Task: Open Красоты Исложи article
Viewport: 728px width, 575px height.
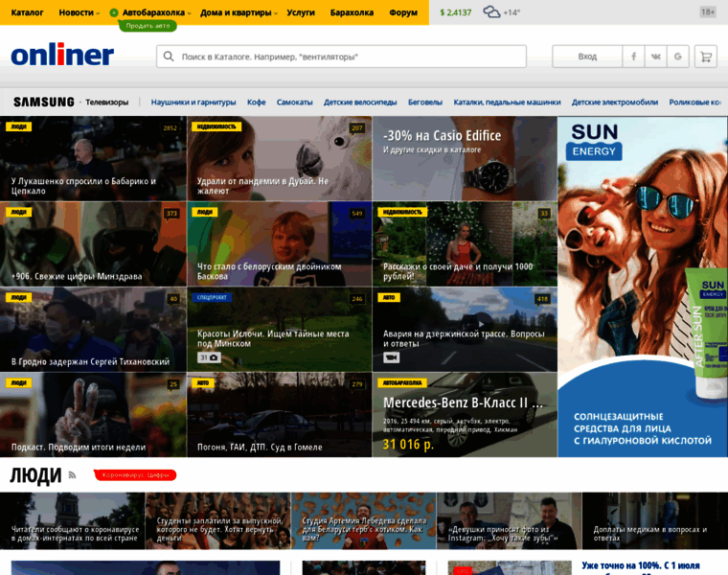Action: [279, 330]
